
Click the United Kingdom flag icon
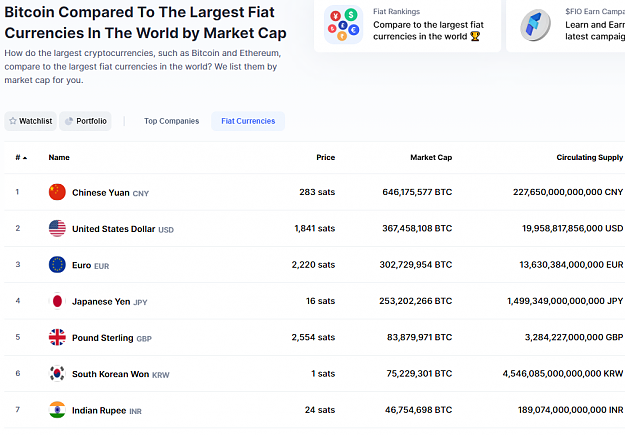[x=57, y=337]
